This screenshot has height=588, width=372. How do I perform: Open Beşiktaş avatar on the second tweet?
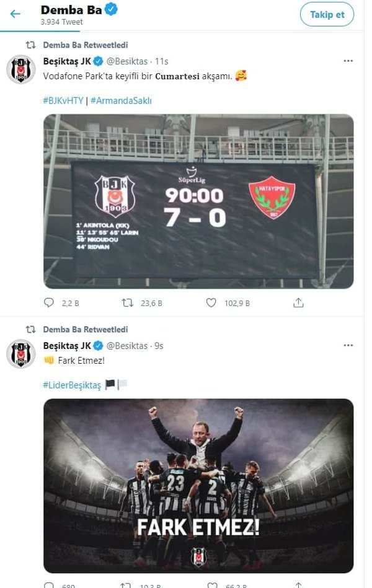(21, 354)
